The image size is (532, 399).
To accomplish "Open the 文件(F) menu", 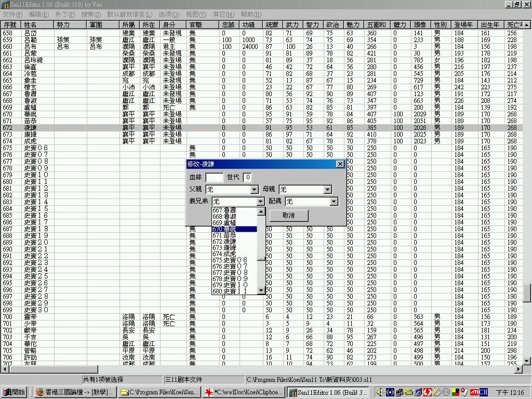I will [x=12, y=15].
